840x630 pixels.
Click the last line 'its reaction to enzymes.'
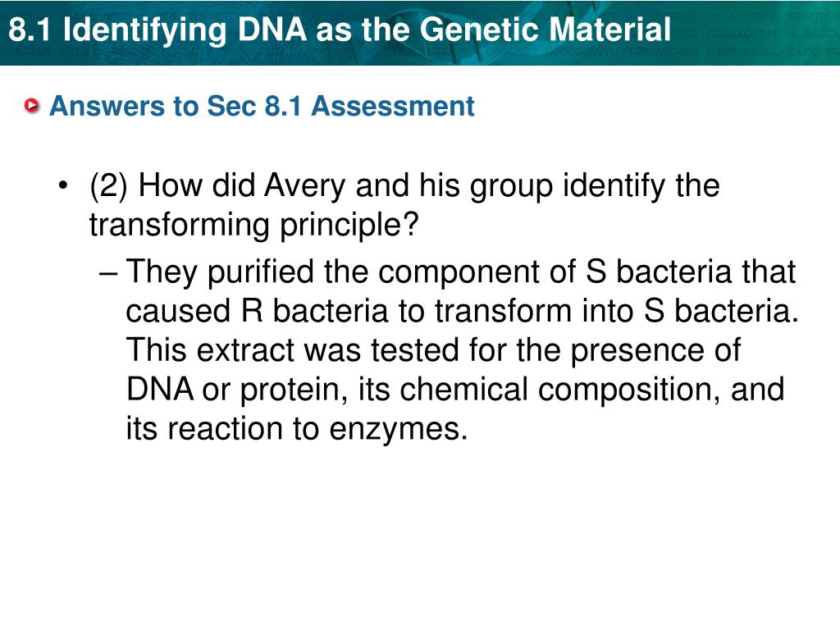coord(297,428)
